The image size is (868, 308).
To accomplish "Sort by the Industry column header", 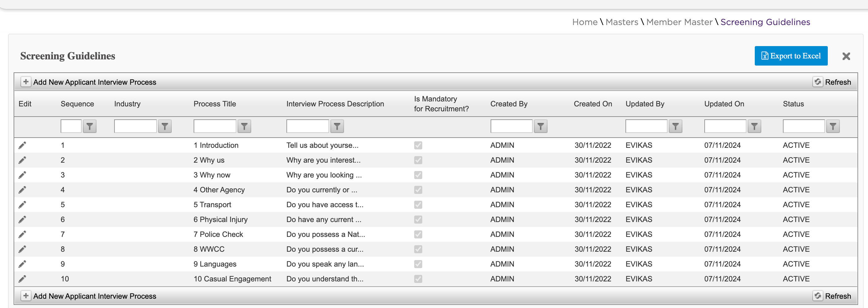I will pyautogui.click(x=127, y=104).
